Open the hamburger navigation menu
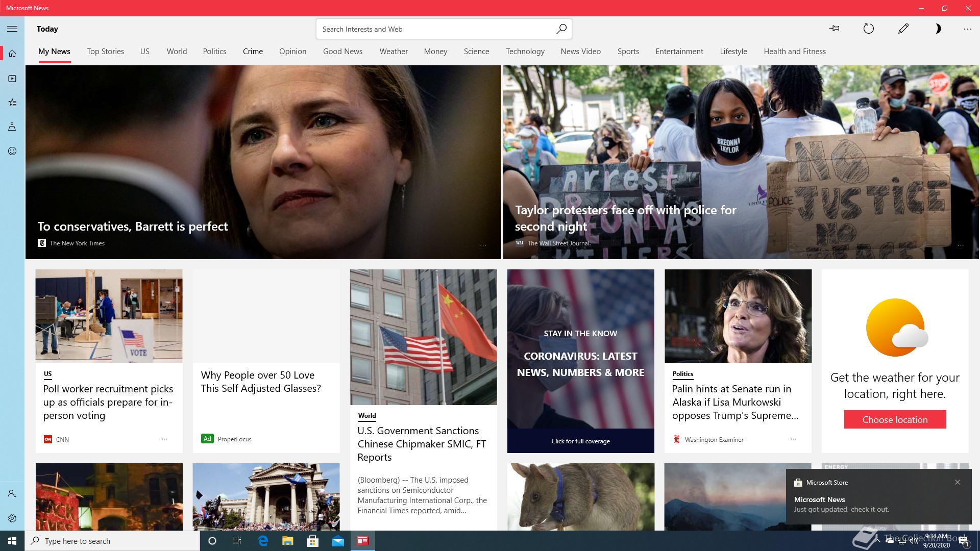Image resolution: width=980 pixels, height=551 pixels. (12, 29)
